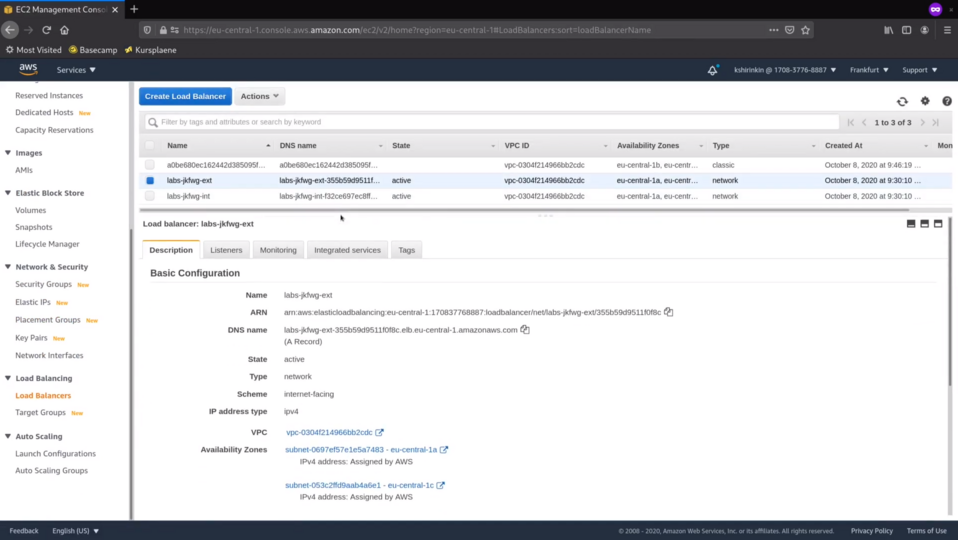
Task: Open VPC external link icon
Action: (x=379, y=432)
